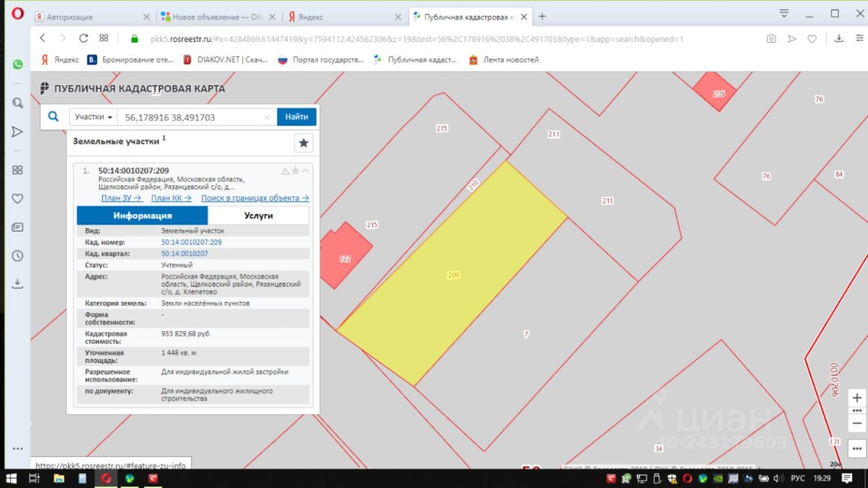The image size is (868, 488).
Task: Zoom out the map with minus button
Action: pyautogui.click(x=857, y=423)
